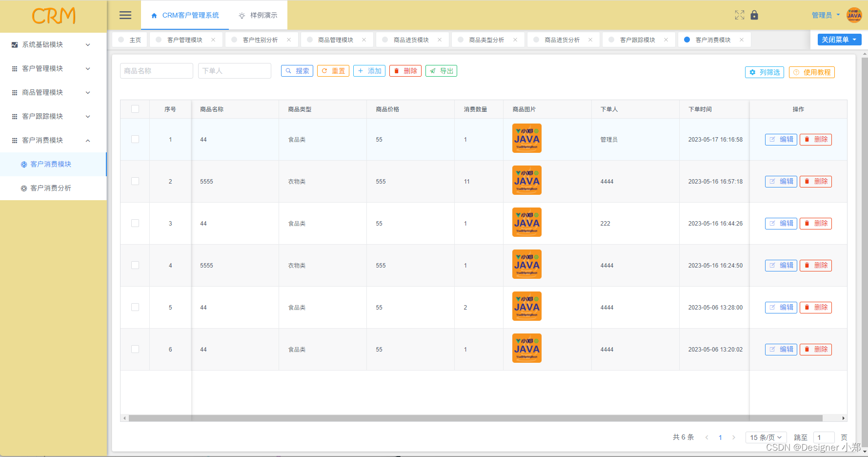The image size is (868, 457).
Task: Focus the 跳至 page number field
Action: [824, 437]
